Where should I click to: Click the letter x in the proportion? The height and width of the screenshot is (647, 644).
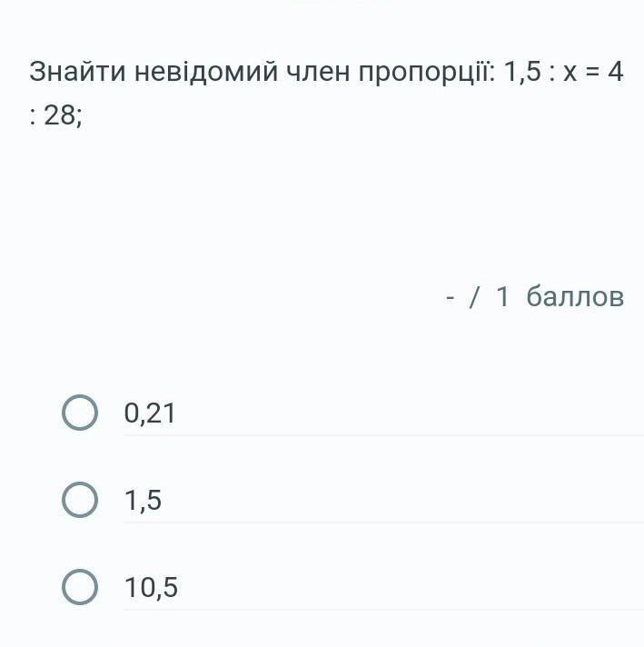570,73
